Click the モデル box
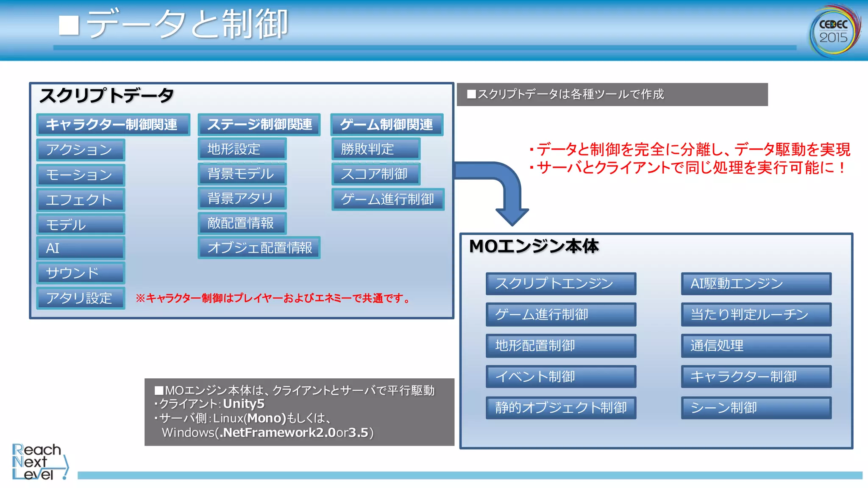The width and height of the screenshot is (868, 488). click(81, 225)
